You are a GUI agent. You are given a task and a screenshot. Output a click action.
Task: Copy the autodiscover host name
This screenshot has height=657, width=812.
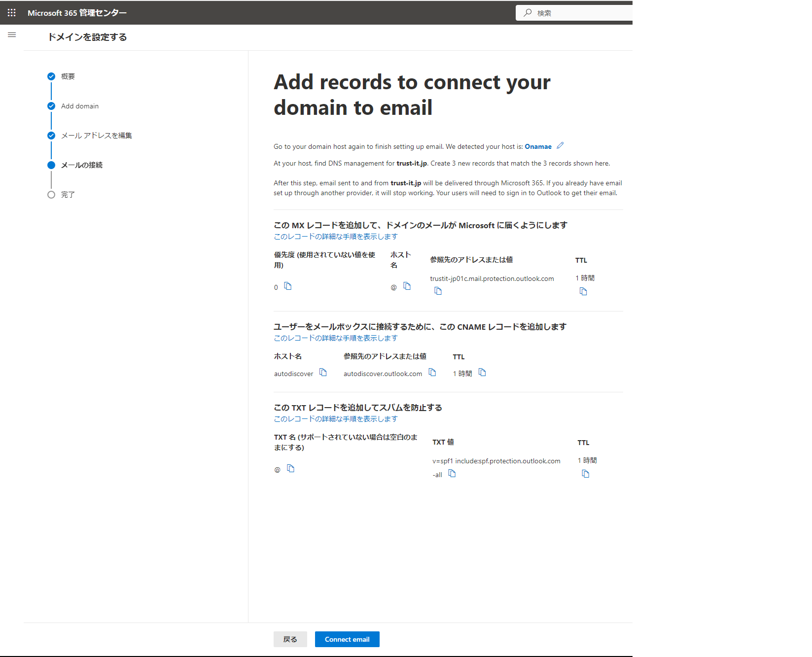pyautogui.click(x=323, y=373)
